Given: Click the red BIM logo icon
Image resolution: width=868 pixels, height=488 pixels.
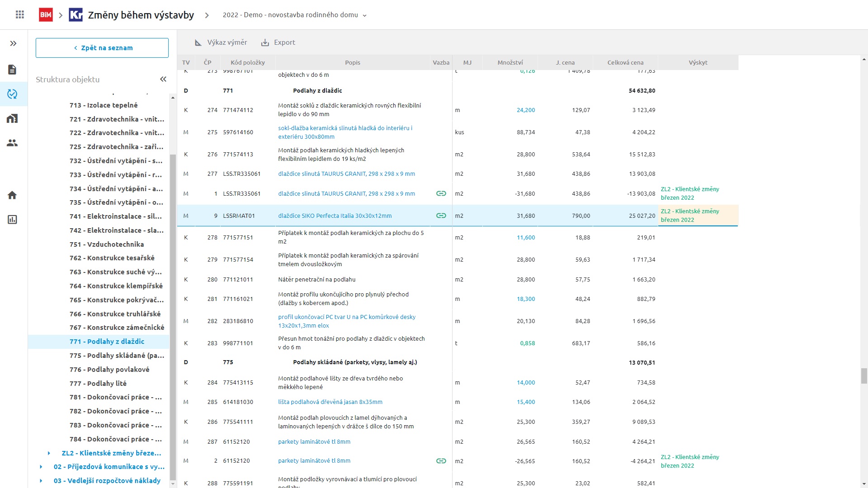Looking at the screenshot, I should 46,15.
